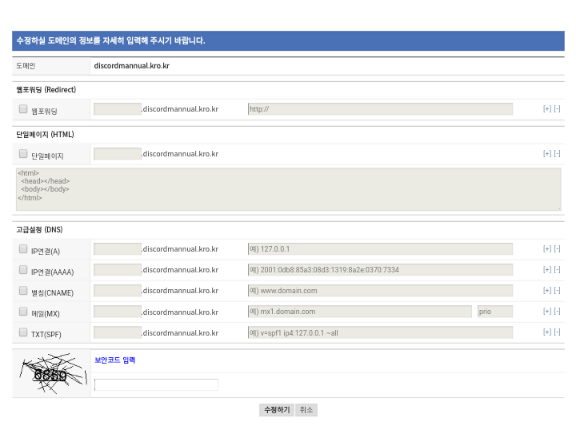Check the TXT(SPF) checkbox
Image resolution: width=576 pixels, height=425 pixels.
23,332
